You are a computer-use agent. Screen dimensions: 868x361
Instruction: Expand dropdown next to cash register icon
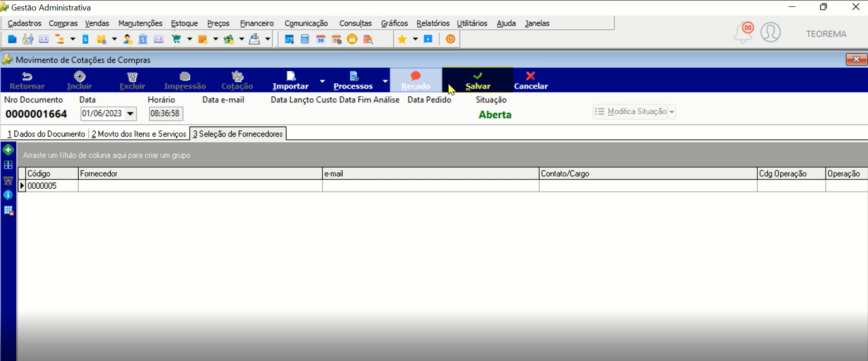268,39
